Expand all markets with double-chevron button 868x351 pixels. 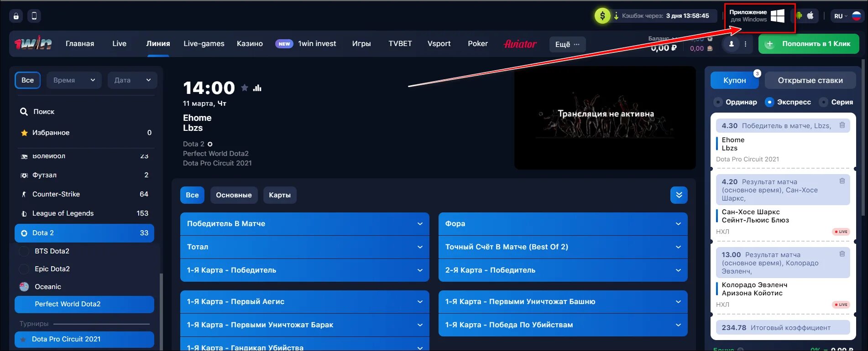pyautogui.click(x=679, y=195)
